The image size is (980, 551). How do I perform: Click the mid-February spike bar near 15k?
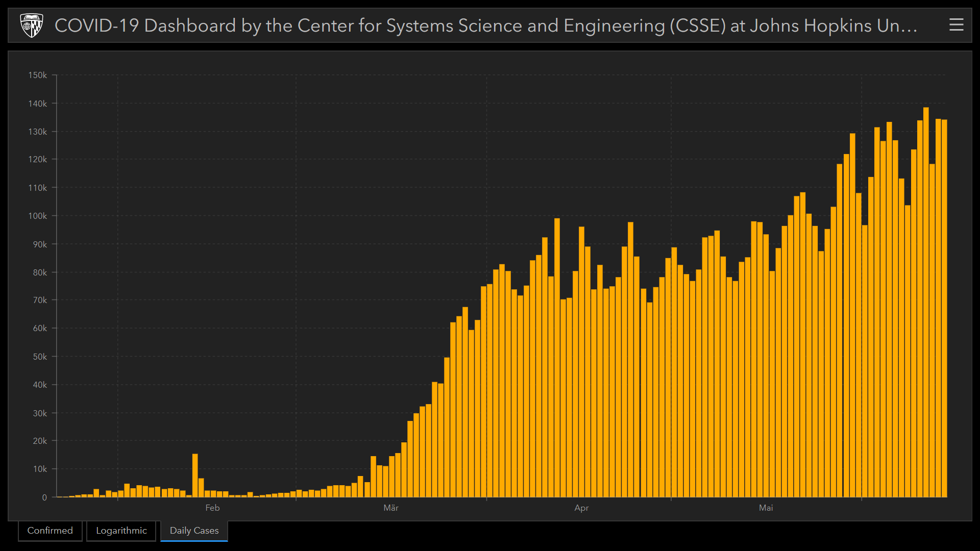[x=195, y=475]
